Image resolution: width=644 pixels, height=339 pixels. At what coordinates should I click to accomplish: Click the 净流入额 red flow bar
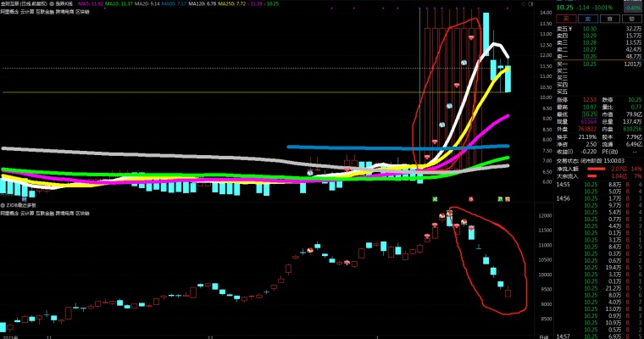coord(603,170)
